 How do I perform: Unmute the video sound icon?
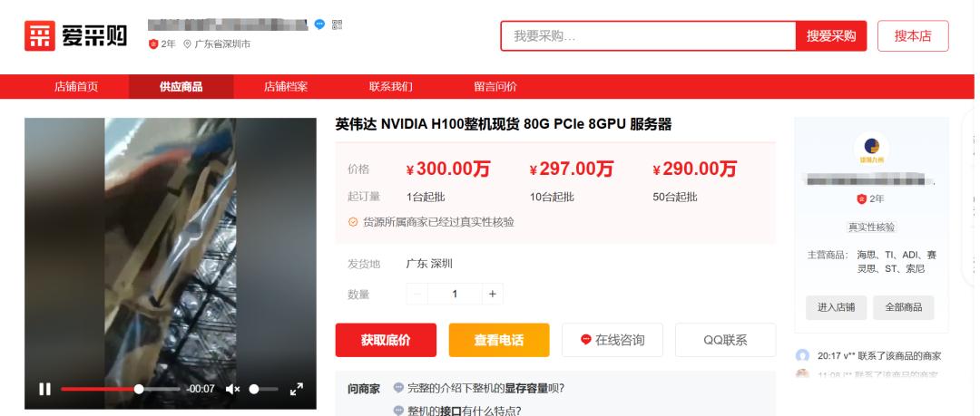pyautogui.click(x=232, y=389)
